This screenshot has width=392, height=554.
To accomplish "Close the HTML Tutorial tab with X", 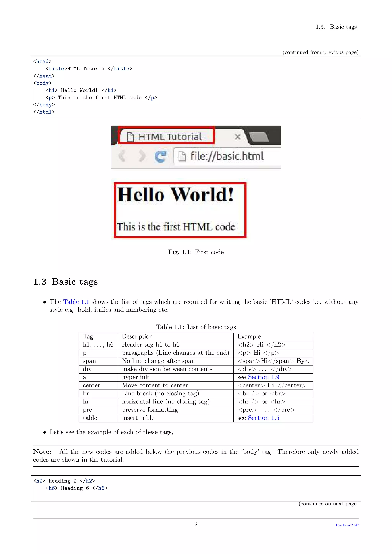I will point(238,137).
